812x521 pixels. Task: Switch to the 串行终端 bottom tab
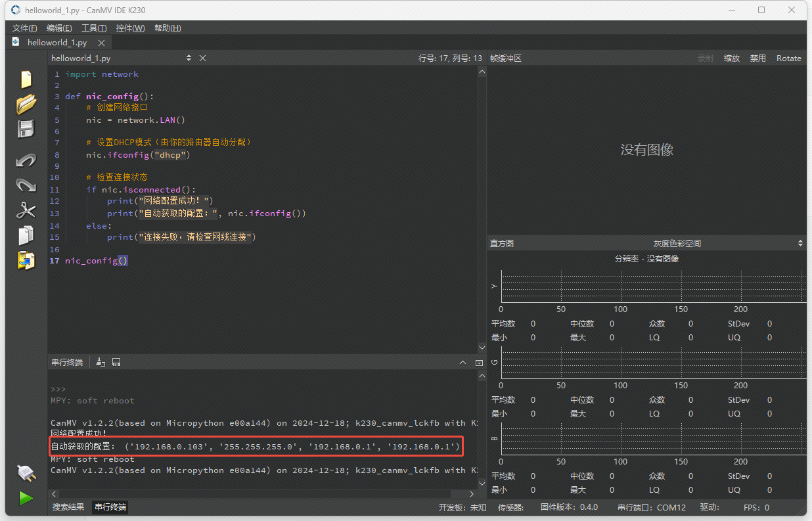coord(110,507)
